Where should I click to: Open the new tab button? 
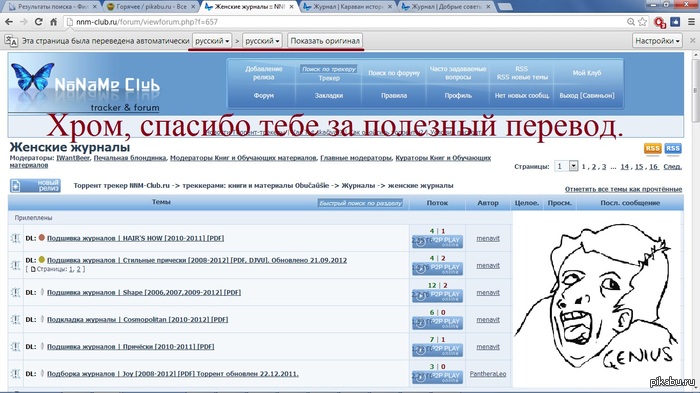point(505,7)
